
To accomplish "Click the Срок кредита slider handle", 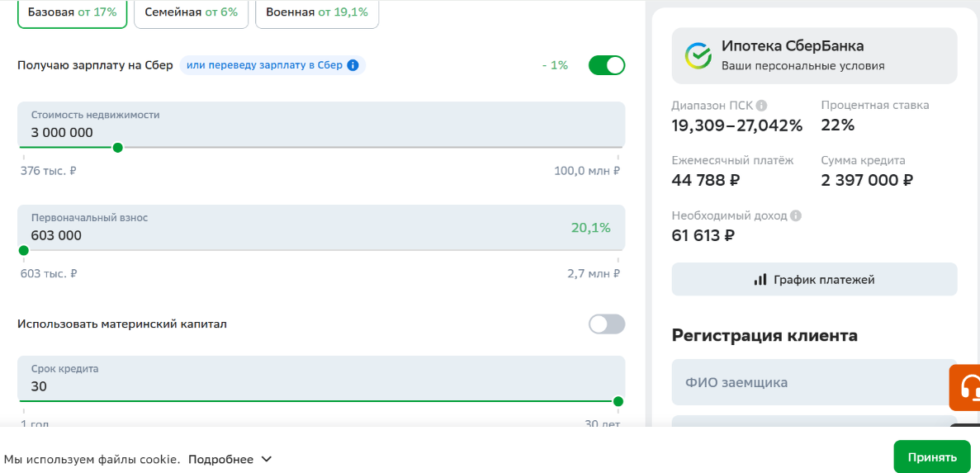I will [x=618, y=401].
